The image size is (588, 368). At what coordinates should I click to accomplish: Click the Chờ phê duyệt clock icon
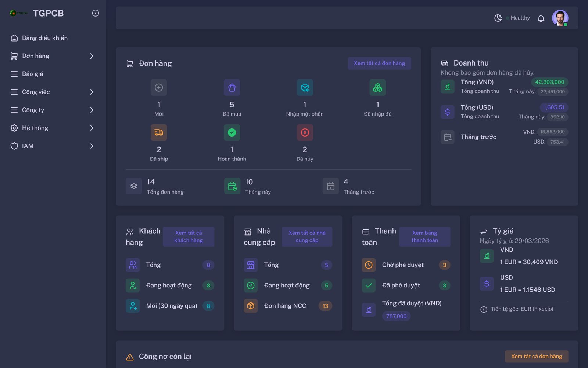pos(369,265)
